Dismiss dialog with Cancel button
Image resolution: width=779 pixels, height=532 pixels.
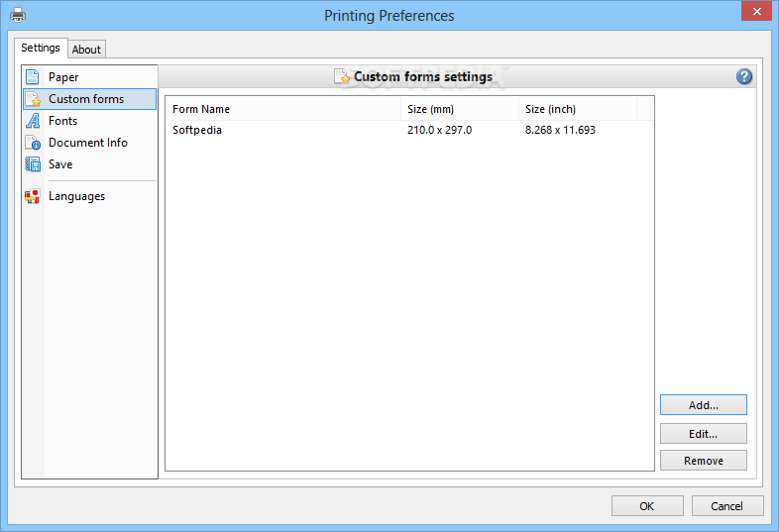[x=726, y=505]
